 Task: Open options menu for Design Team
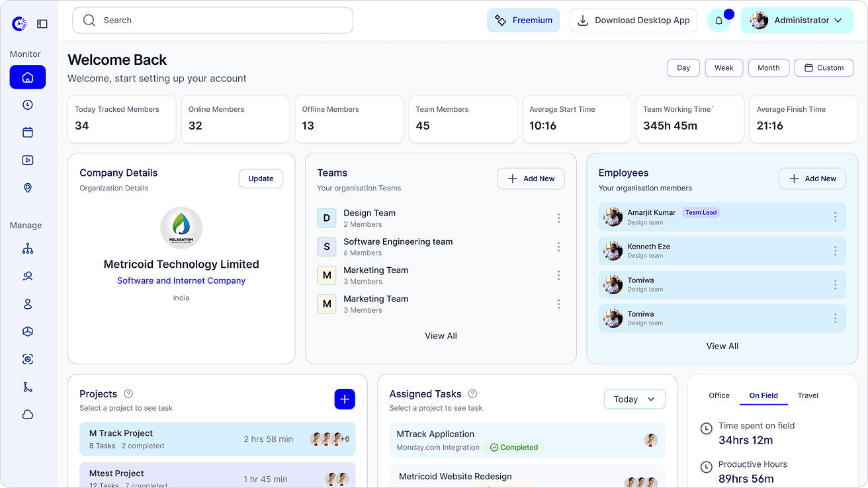(559, 218)
